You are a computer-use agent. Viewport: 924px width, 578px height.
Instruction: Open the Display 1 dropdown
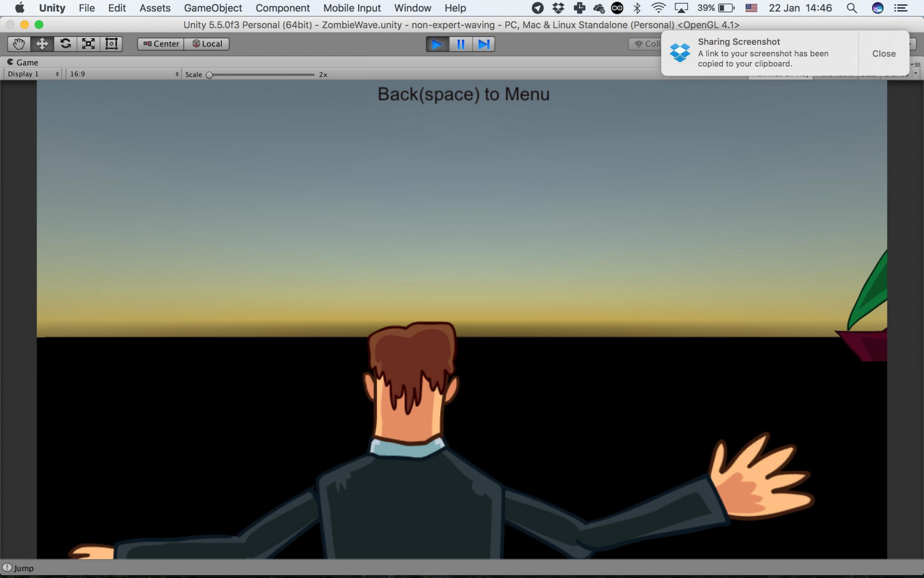[x=33, y=74]
